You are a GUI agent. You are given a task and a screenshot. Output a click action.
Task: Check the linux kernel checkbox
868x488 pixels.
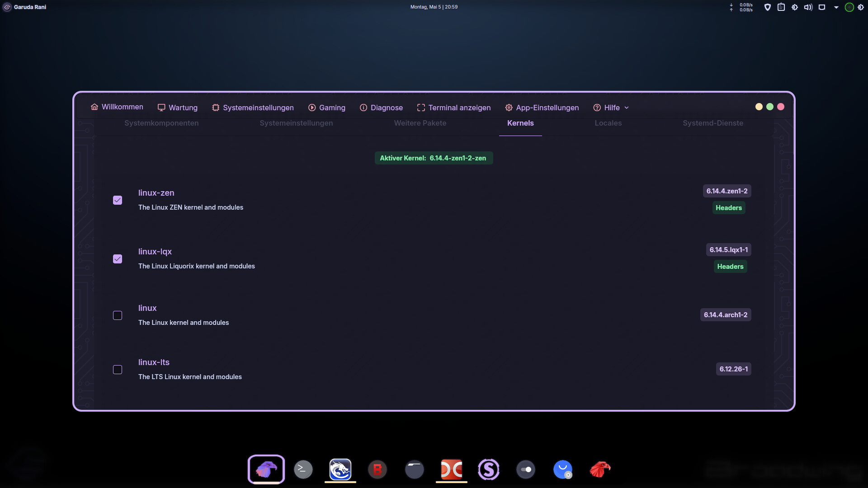(x=118, y=315)
